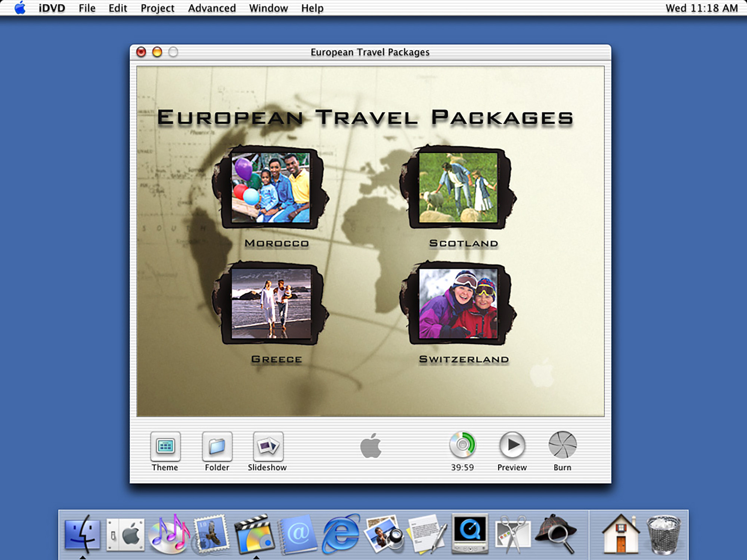Click the Morocco button label
The height and width of the screenshot is (560, 747).
click(x=277, y=243)
